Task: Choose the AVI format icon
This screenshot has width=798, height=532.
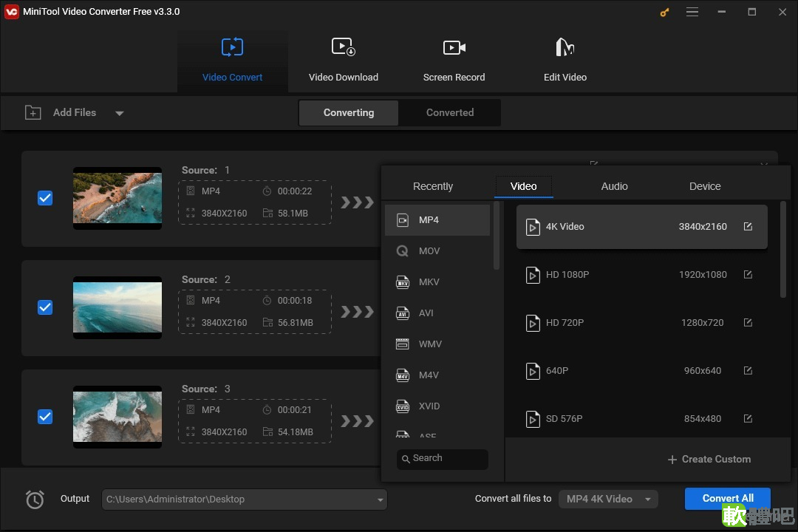Action: (403, 313)
